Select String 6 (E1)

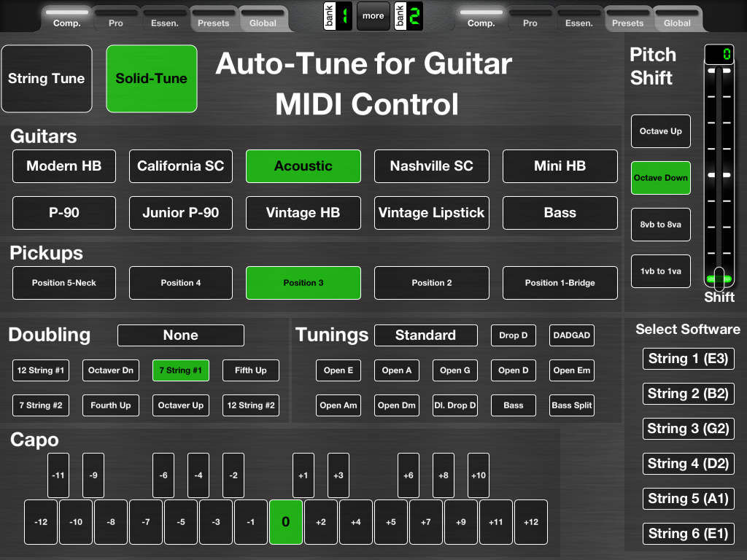[x=689, y=534]
